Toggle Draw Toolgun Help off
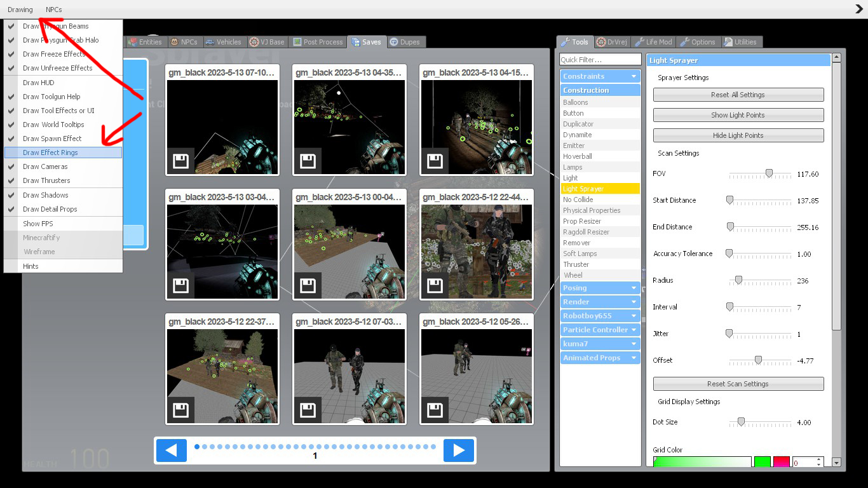 [63, 97]
